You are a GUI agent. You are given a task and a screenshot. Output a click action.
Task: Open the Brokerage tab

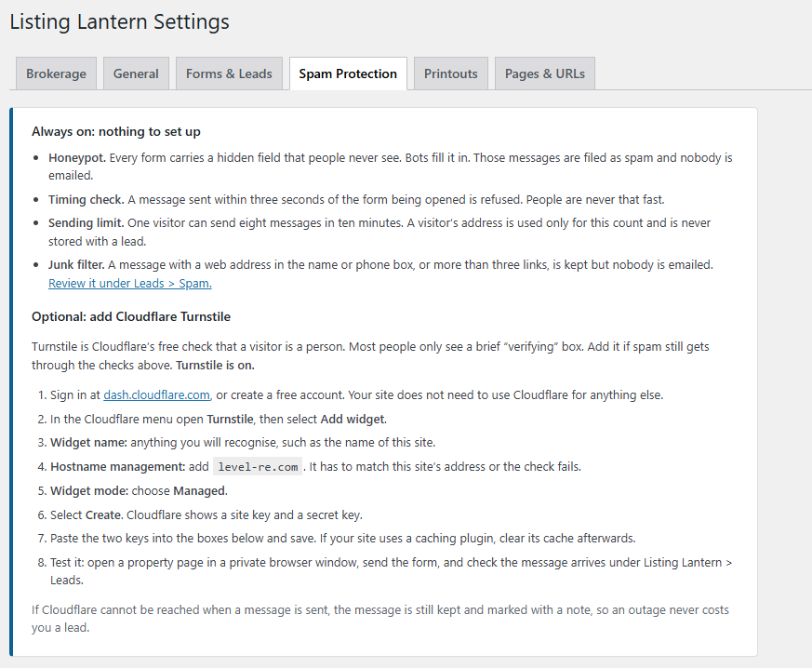[x=56, y=73]
